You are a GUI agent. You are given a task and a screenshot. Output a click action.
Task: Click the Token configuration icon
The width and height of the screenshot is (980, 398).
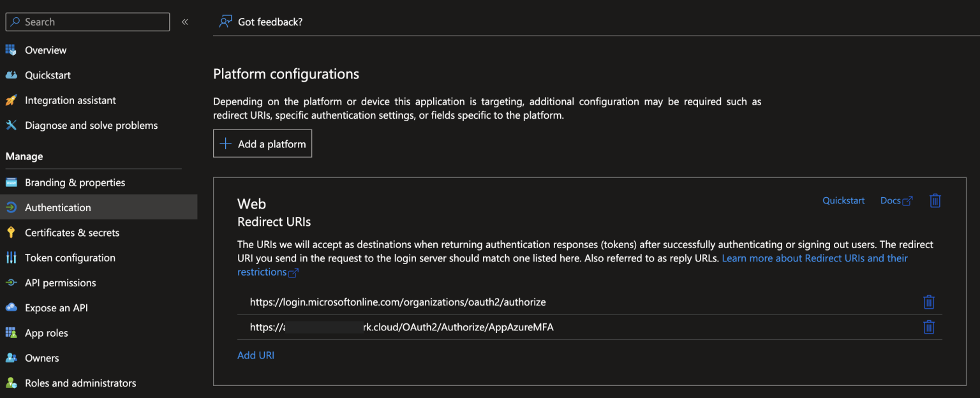click(11, 258)
